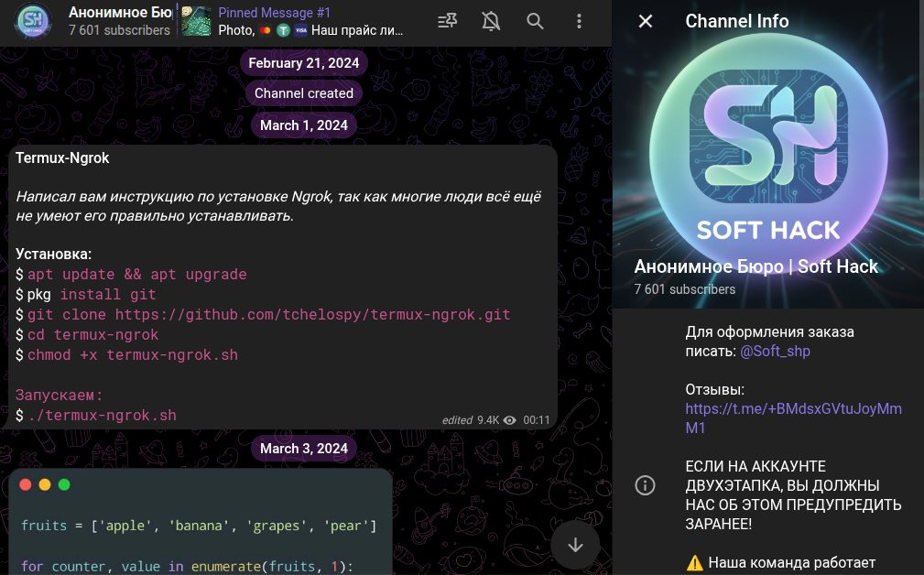Open the pinned message photo thumbnail

(x=196, y=21)
